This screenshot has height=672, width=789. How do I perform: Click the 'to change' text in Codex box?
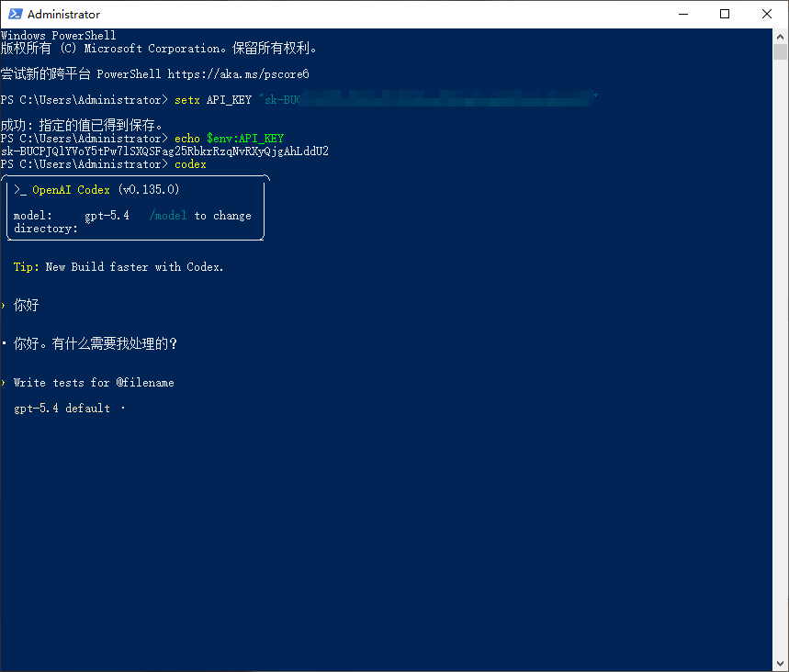pos(222,216)
